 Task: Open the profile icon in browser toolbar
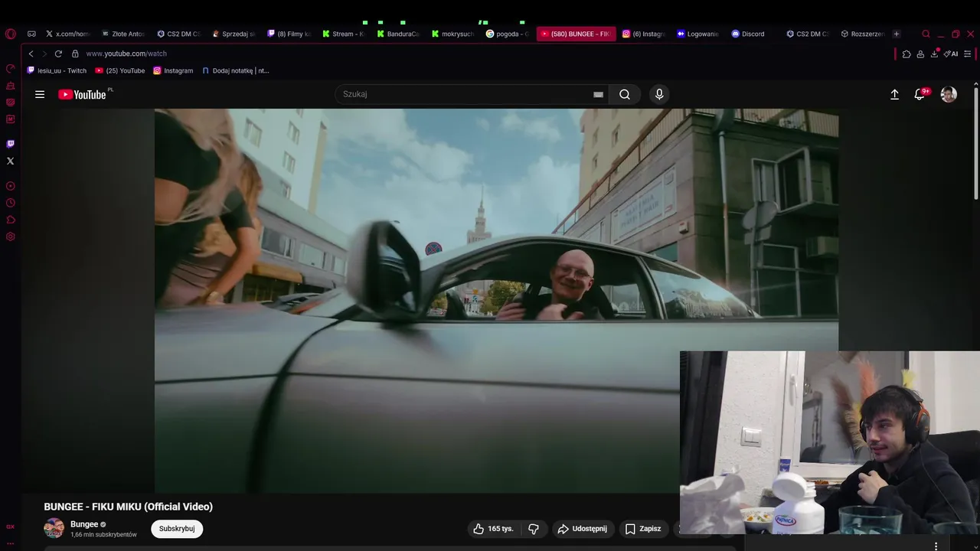920,54
